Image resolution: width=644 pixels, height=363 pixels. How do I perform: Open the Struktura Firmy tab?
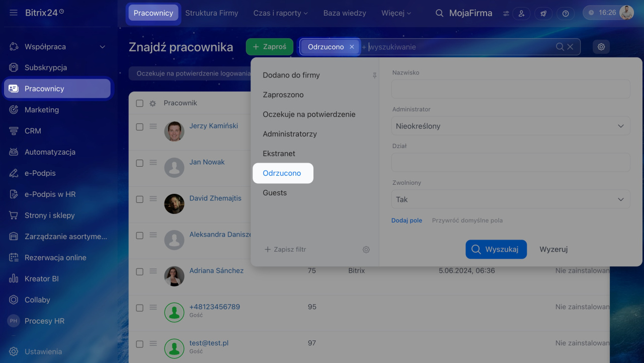(x=212, y=13)
